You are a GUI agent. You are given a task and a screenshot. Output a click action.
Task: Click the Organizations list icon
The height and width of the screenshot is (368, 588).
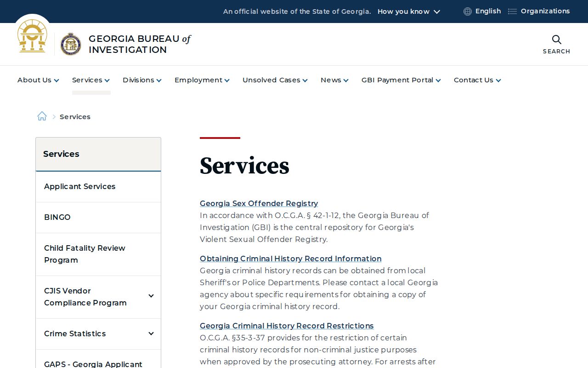click(x=512, y=11)
